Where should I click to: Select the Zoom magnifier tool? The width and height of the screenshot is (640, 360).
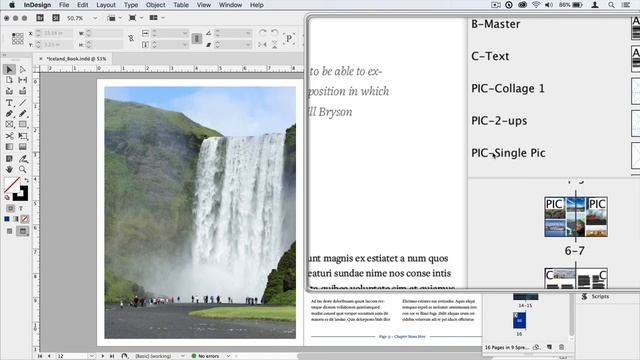click(23, 169)
